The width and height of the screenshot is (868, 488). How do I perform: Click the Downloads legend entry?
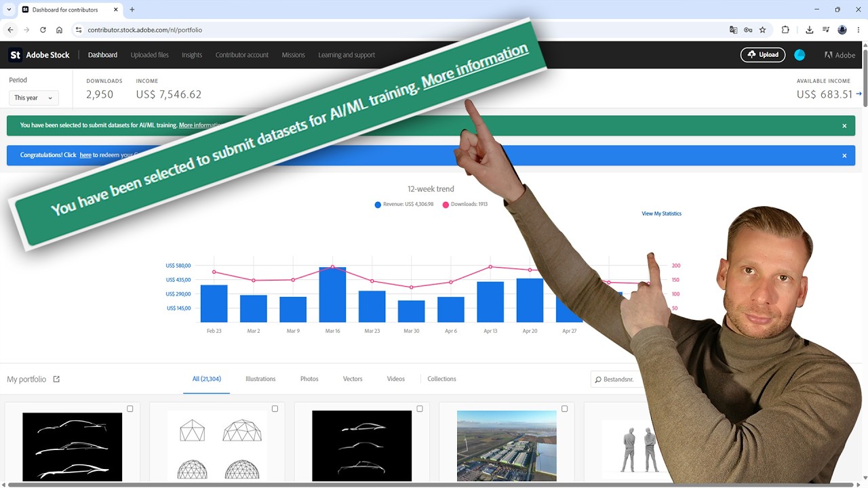[x=465, y=204]
